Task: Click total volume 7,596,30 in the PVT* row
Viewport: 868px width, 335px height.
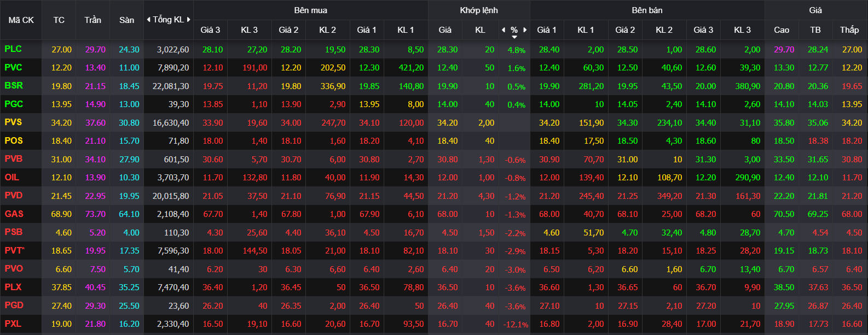Action: (173, 251)
